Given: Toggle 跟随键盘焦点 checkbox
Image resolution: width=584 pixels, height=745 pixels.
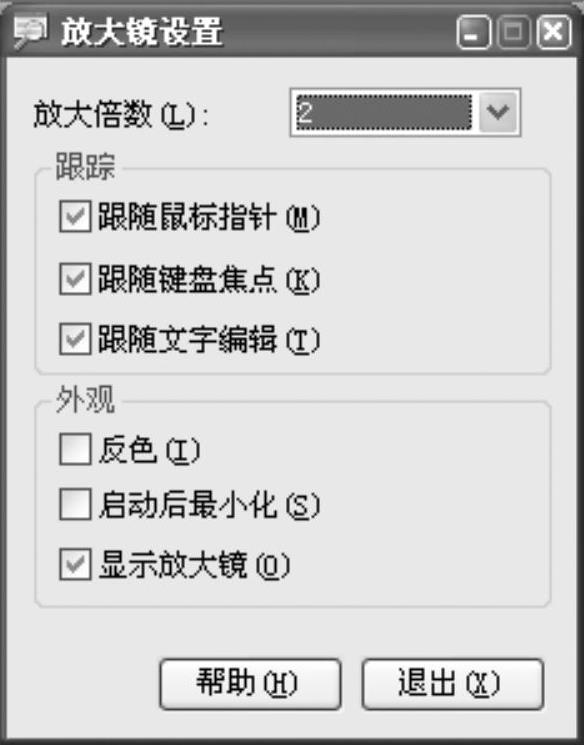Looking at the screenshot, I should pos(75,279).
